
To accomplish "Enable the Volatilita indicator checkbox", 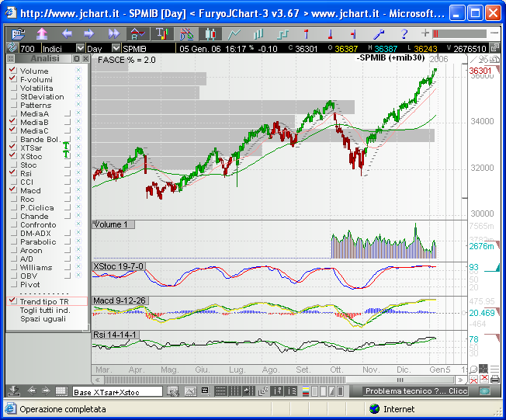I will (12, 89).
